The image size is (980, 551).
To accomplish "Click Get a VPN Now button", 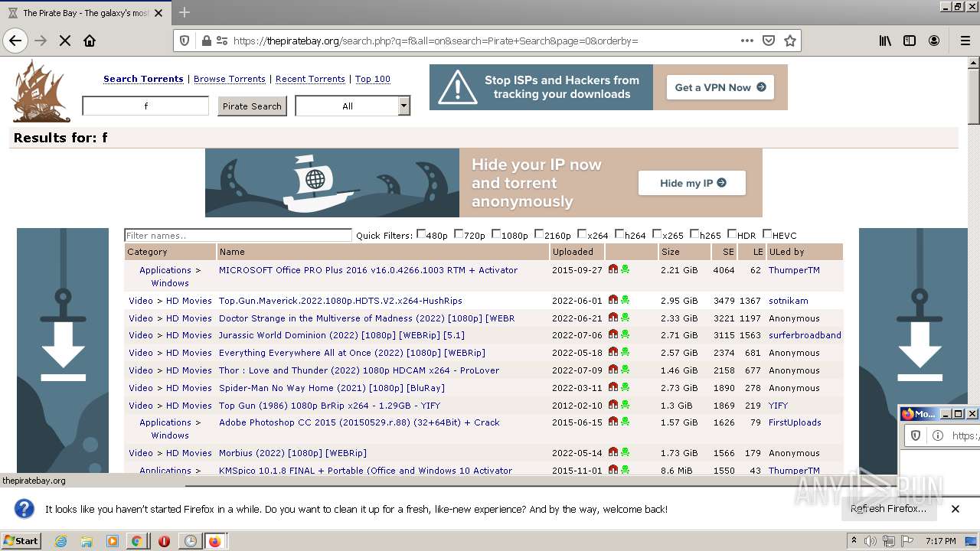I will [x=720, y=87].
